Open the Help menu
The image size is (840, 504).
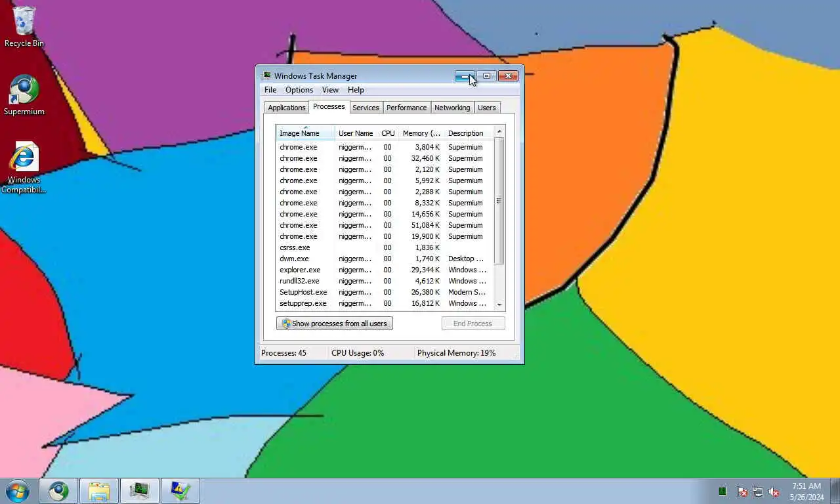pos(356,90)
